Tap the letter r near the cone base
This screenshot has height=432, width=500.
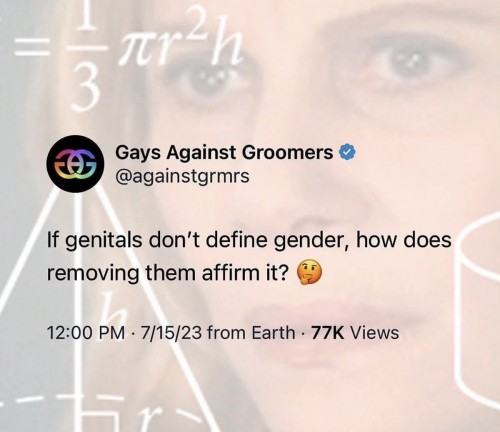(x=149, y=421)
